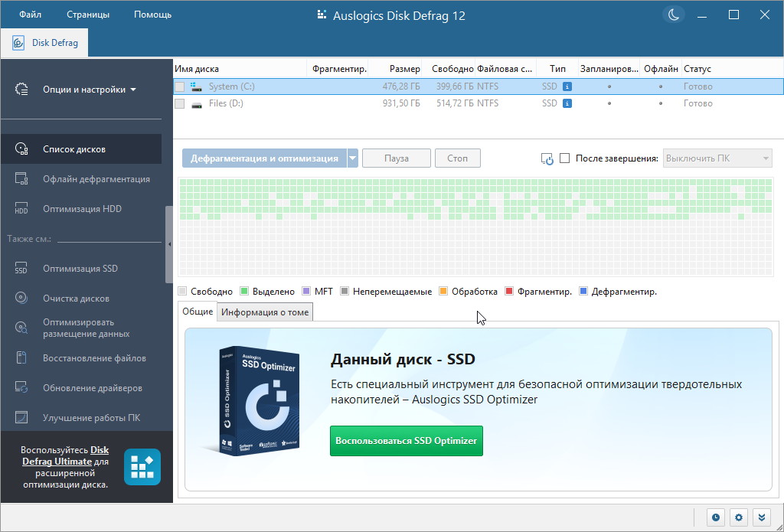Click the Оптимизация SSD icon
784x532 pixels.
tap(21, 269)
